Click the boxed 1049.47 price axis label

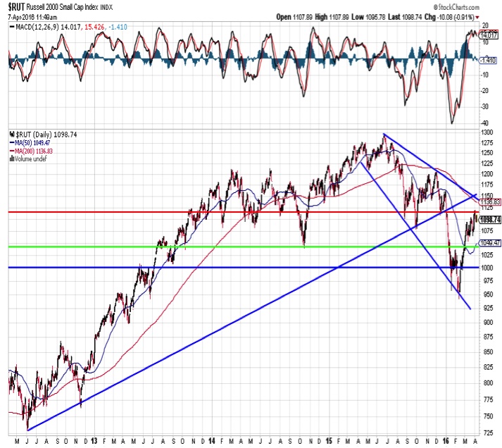pos(491,243)
